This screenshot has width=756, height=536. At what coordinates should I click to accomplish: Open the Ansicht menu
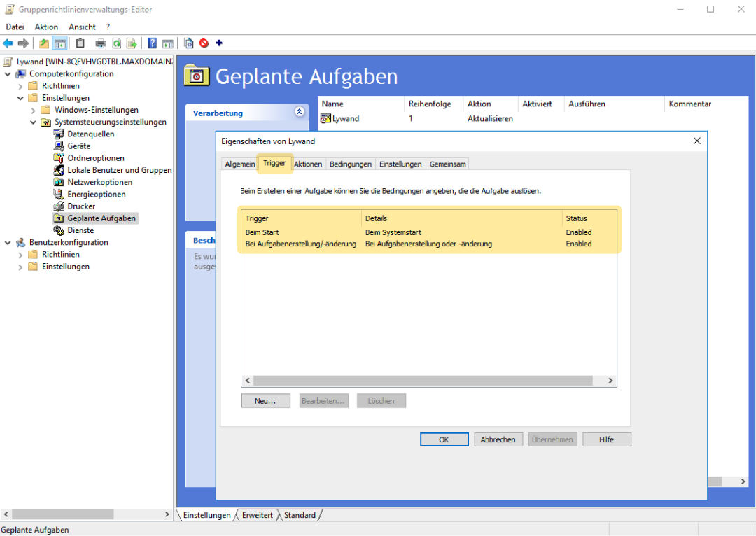click(x=82, y=27)
